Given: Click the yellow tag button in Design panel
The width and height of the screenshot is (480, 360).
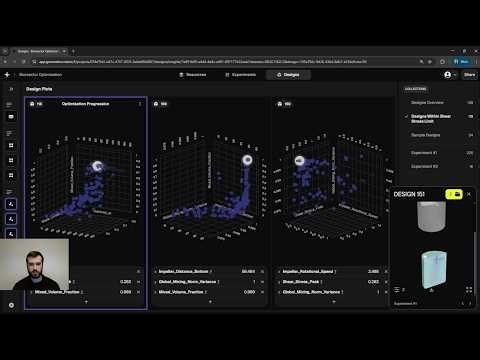Looking at the screenshot, I should tap(454, 194).
